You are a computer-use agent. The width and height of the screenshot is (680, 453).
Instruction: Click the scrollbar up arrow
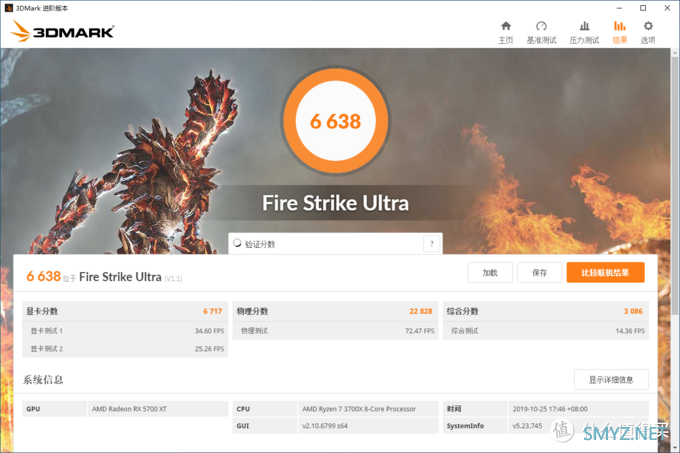point(675,53)
